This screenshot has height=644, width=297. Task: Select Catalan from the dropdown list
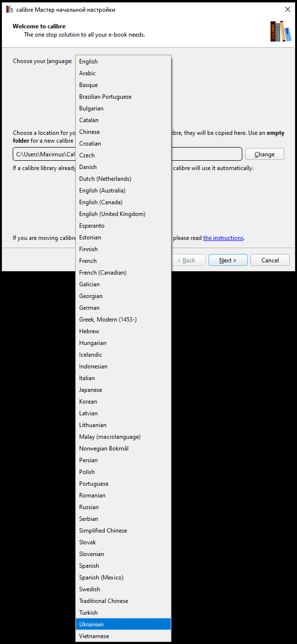(x=123, y=120)
